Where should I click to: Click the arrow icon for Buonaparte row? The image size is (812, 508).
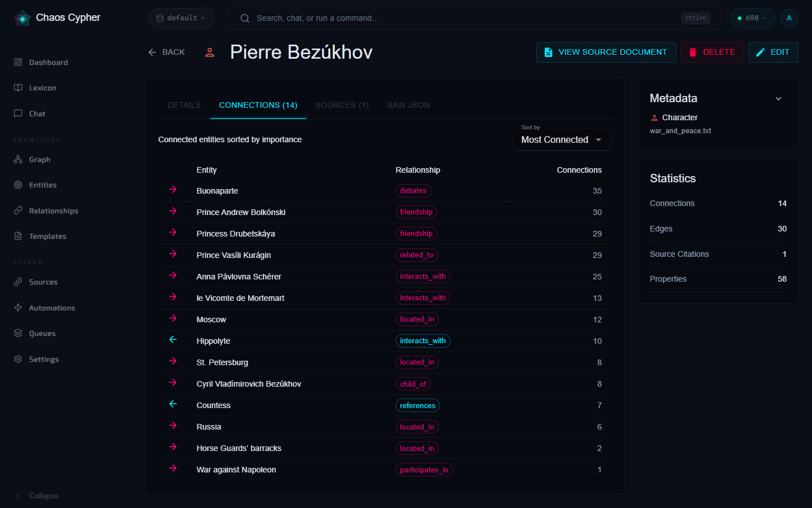(x=173, y=190)
